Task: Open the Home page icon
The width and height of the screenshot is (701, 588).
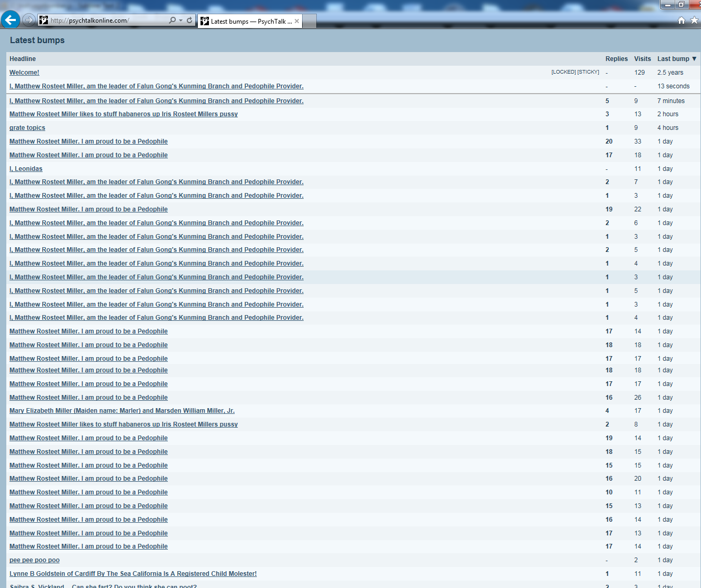Action: pyautogui.click(x=681, y=21)
